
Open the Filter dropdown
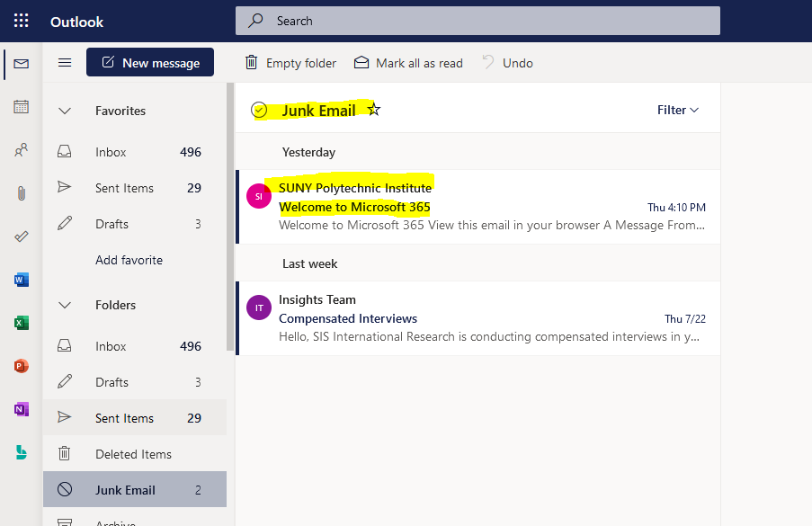point(678,110)
